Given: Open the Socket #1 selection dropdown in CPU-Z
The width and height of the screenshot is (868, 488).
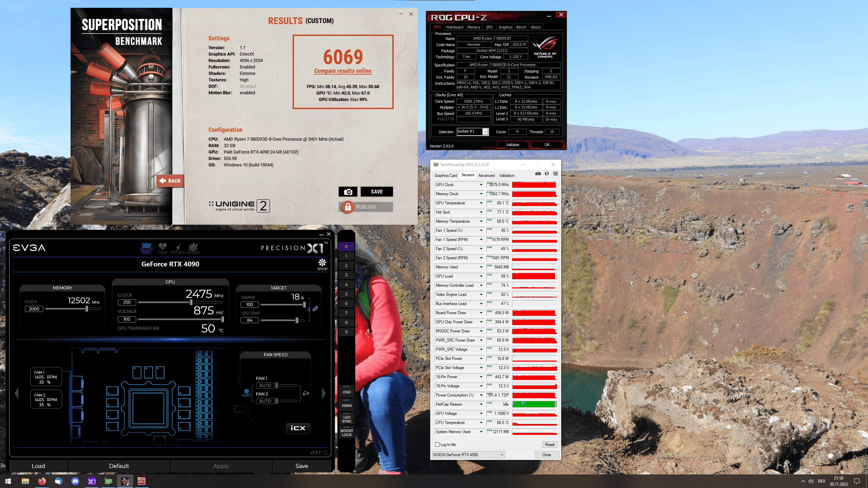Looking at the screenshot, I should [473, 131].
